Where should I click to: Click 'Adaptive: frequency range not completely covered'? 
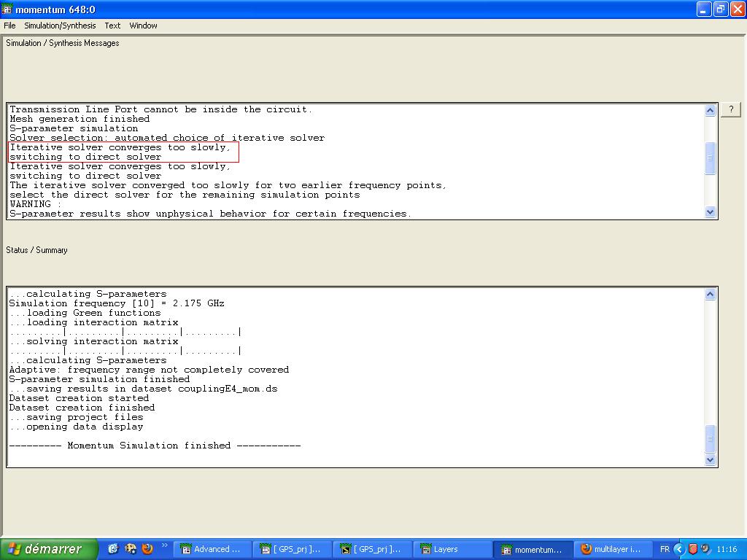click(x=149, y=370)
